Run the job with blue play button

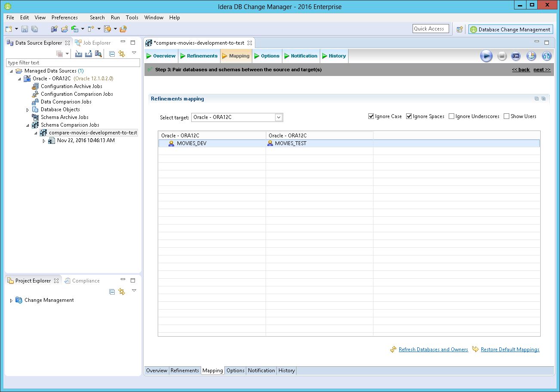[x=486, y=56]
